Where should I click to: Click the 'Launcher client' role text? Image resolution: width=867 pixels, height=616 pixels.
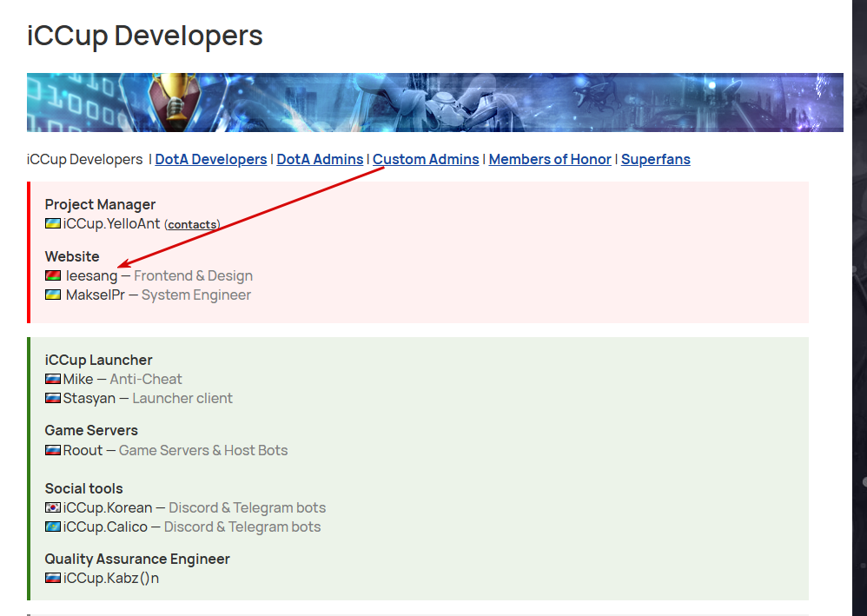point(182,398)
